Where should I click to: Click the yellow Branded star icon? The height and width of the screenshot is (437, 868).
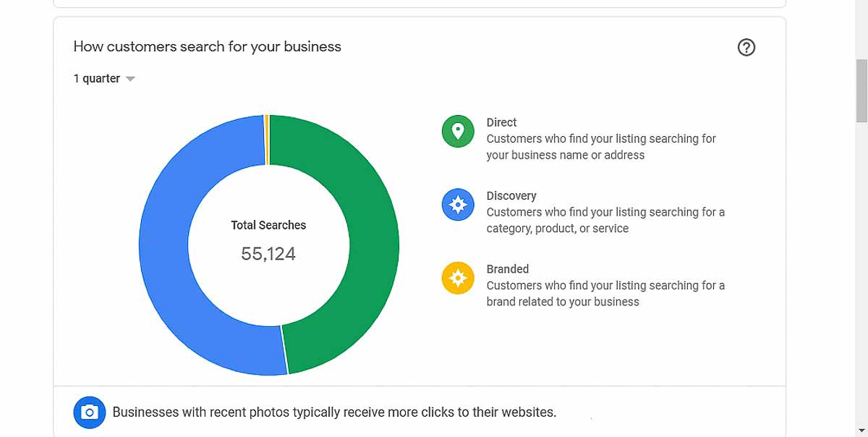458,278
